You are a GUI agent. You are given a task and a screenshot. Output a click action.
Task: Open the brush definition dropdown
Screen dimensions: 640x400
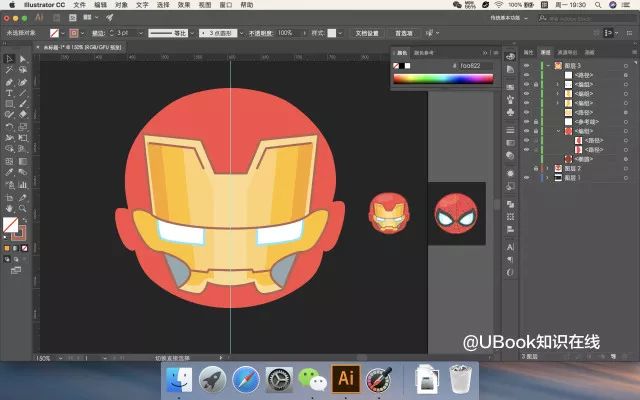pos(241,33)
